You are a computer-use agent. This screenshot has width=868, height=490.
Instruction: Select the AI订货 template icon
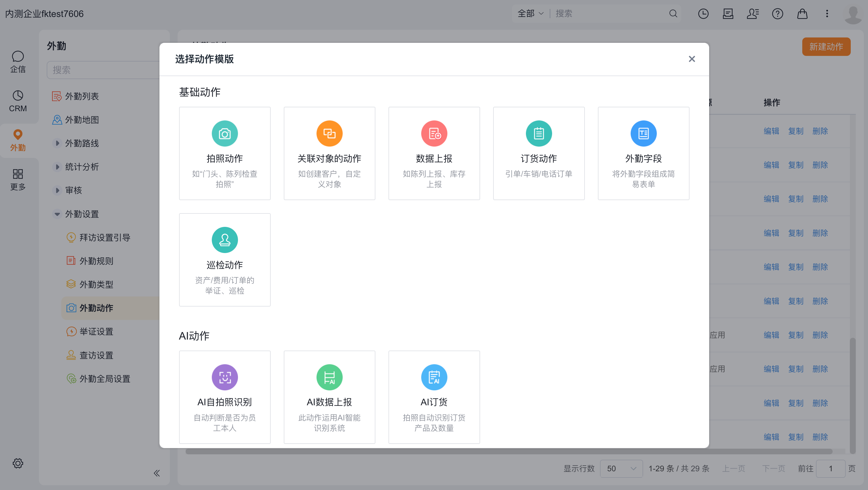pos(434,377)
